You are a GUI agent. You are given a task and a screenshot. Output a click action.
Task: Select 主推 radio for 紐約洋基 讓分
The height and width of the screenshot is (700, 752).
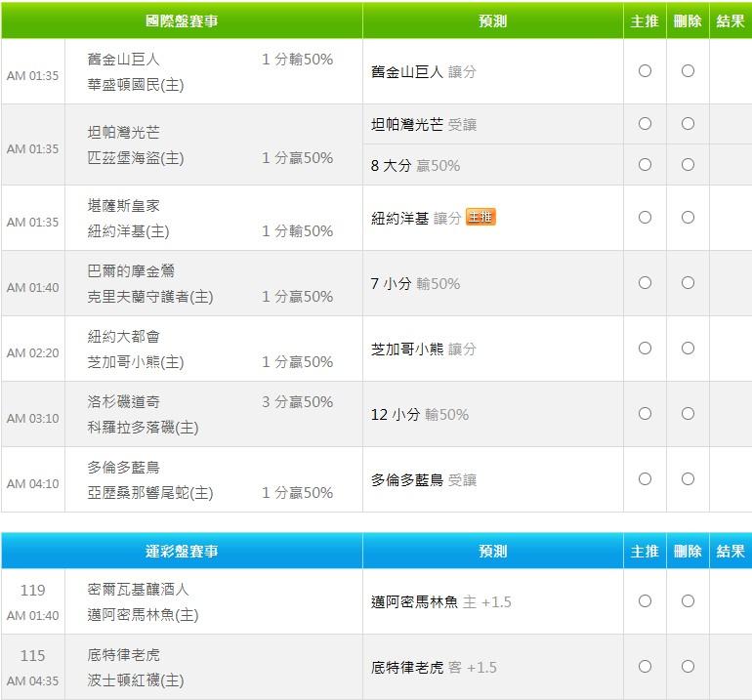pos(645,218)
